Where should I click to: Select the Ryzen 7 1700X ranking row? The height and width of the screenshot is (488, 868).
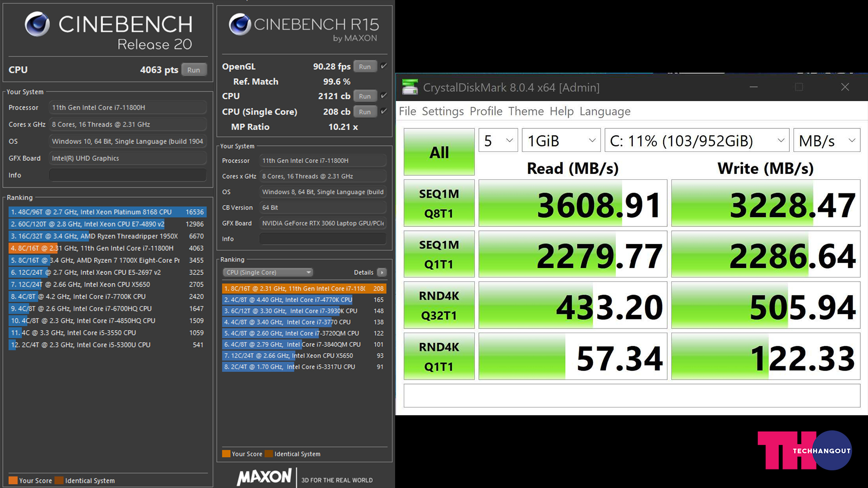107,260
